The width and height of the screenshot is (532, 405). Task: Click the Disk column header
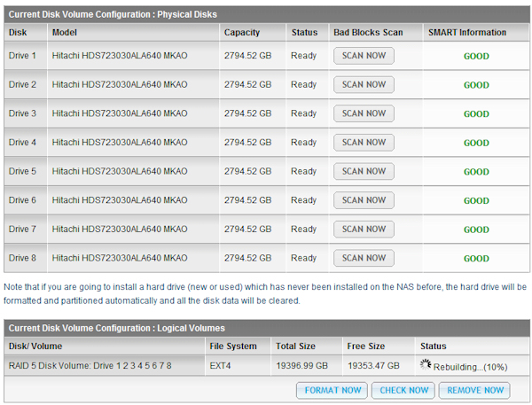pos(18,33)
